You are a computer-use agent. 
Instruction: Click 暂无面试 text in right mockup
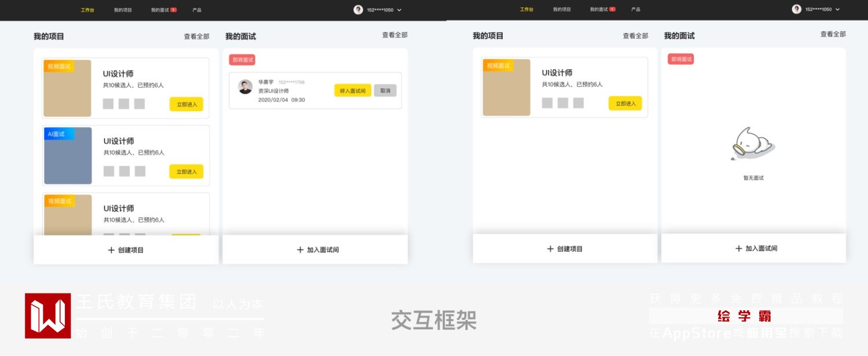754,178
